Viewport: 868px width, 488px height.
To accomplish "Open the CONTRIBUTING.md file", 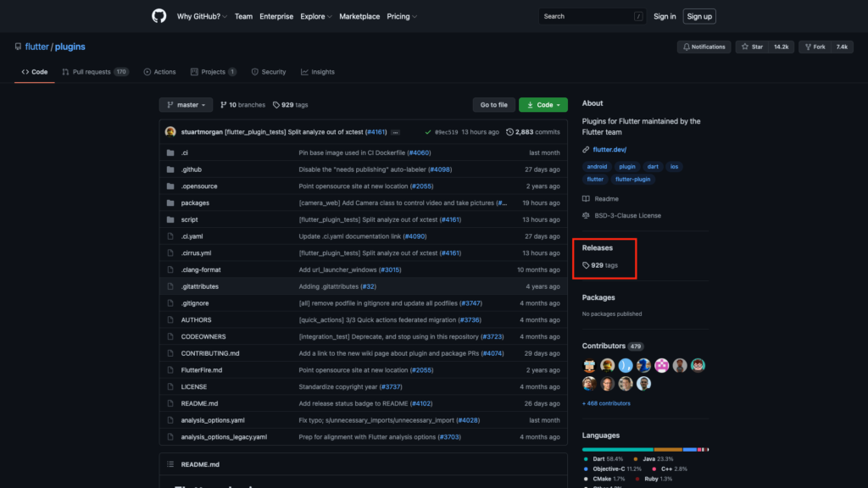I will 210,353.
